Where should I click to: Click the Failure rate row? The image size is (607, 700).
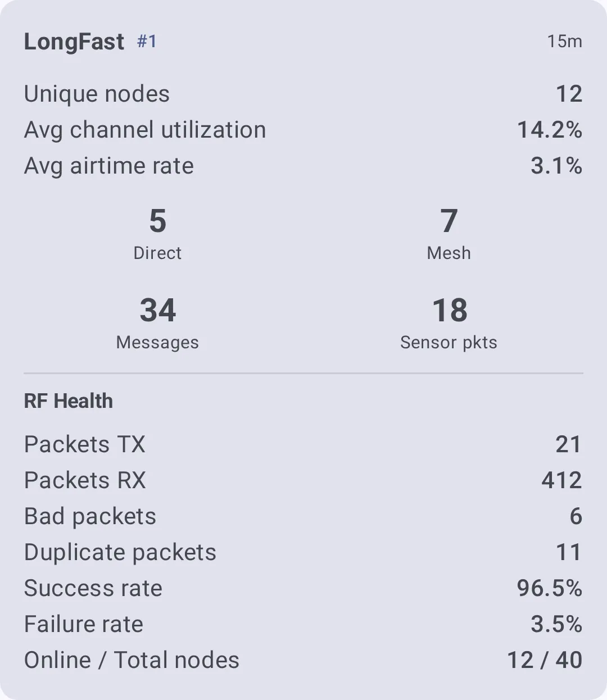(303, 624)
